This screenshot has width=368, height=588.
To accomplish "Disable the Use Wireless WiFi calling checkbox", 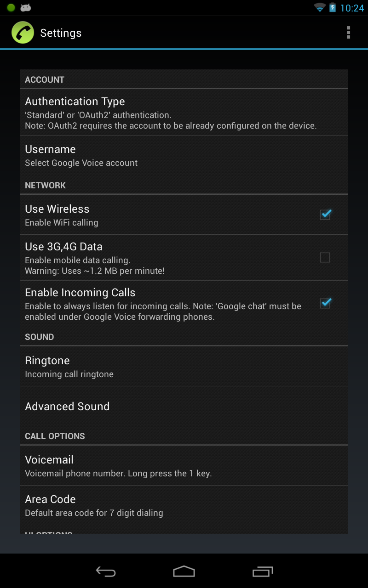I will 325,215.
